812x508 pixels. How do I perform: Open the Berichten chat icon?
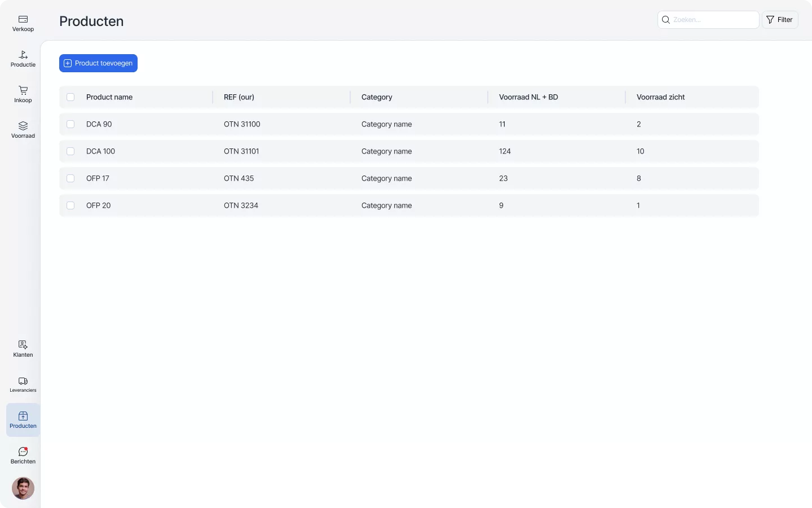tap(23, 452)
